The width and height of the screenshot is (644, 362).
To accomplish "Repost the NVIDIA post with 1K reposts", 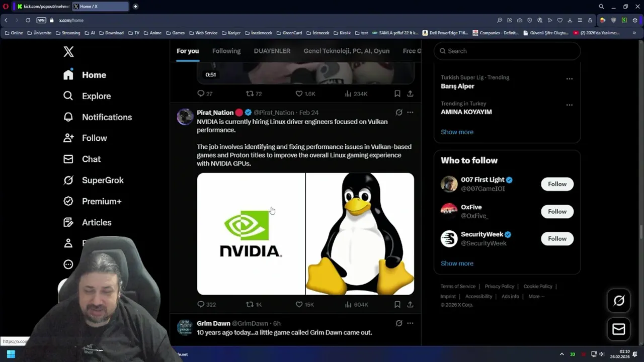I will point(254,304).
